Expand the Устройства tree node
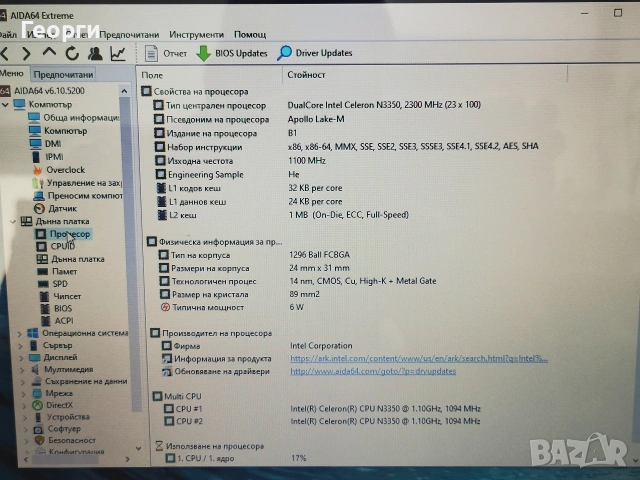 pyautogui.click(x=25, y=418)
